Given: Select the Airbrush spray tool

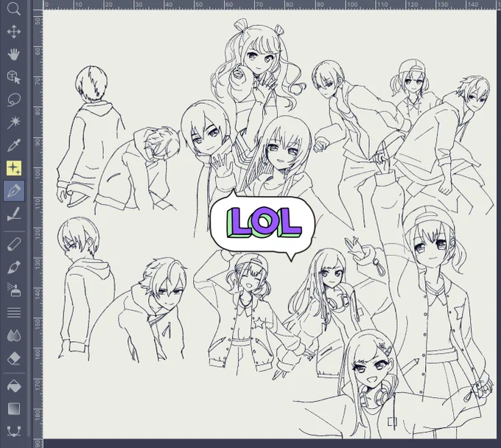Looking at the screenshot, I should tap(14, 290).
